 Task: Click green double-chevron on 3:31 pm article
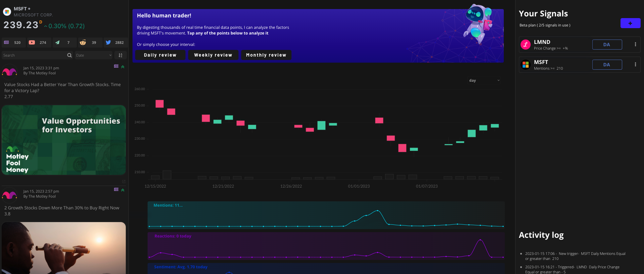coord(123,67)
